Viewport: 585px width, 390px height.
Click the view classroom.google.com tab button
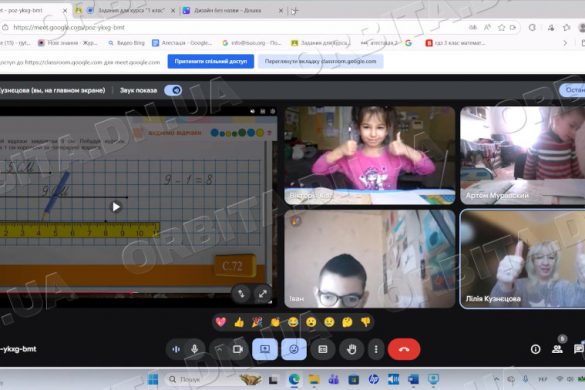[x=320, y=62]
